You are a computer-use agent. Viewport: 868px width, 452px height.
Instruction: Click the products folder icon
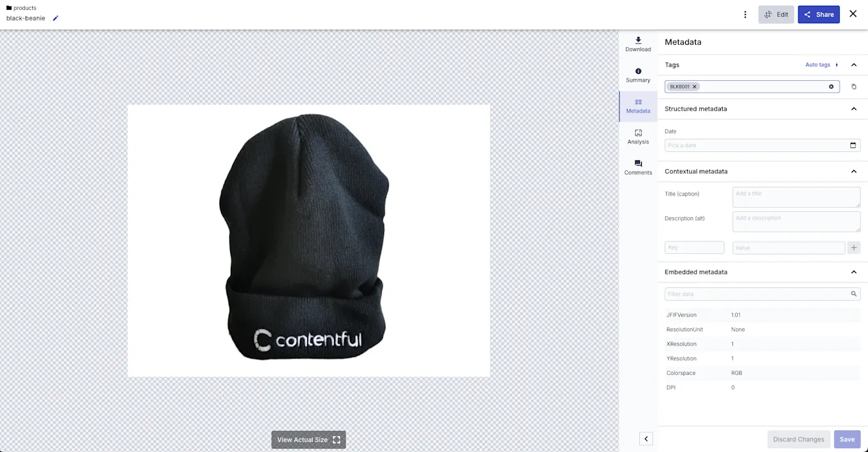[9, 8]
